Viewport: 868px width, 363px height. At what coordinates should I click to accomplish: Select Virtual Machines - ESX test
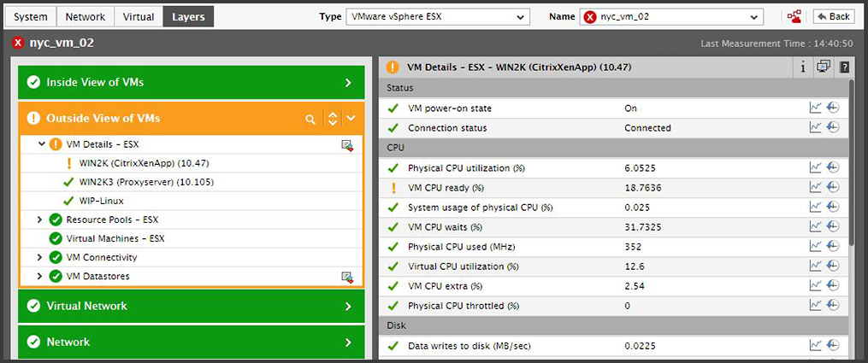point(115,238)
